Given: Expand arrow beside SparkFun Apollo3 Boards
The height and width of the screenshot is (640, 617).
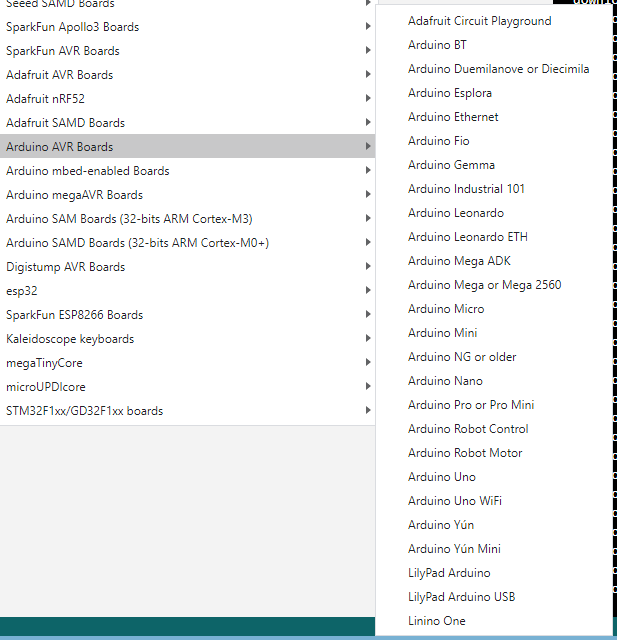Looking at the screenshot, I should (x=368, y=27).
